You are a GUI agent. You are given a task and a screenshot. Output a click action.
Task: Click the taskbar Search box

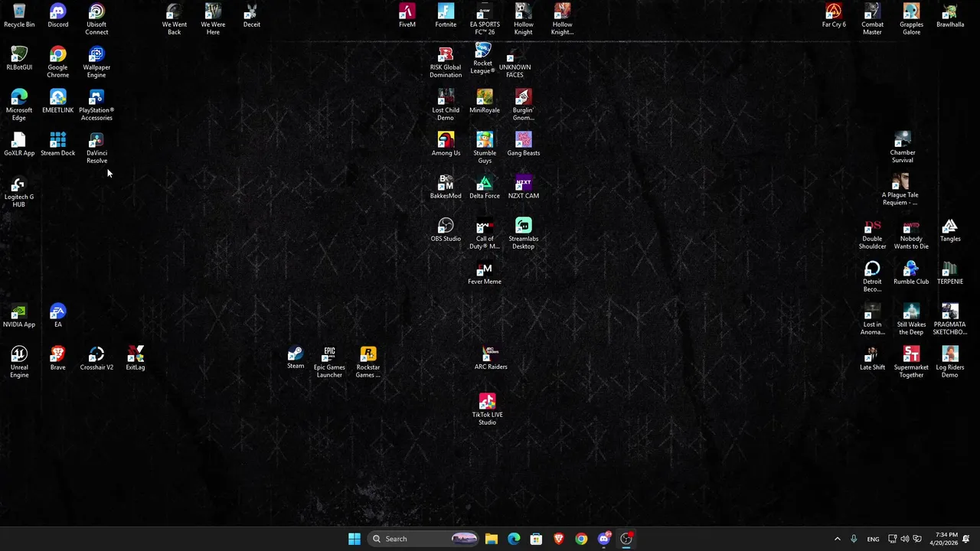click(423, 539)
